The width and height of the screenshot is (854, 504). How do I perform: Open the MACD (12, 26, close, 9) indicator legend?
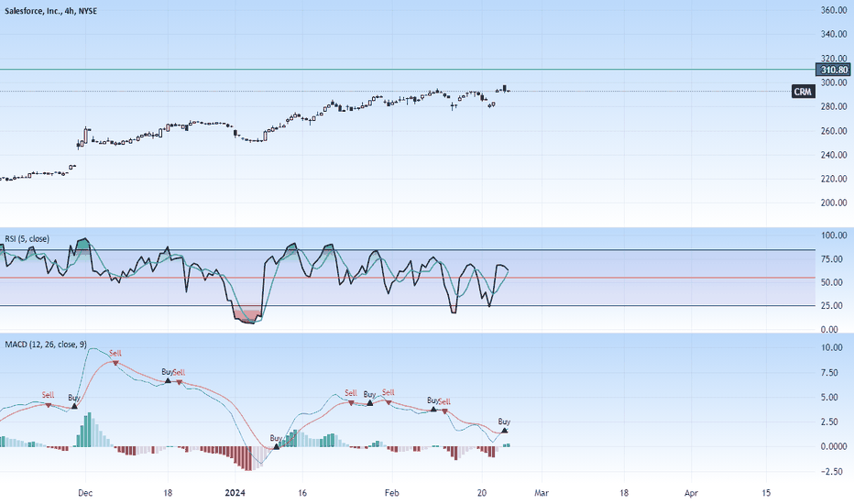click(x=46, y=345)
